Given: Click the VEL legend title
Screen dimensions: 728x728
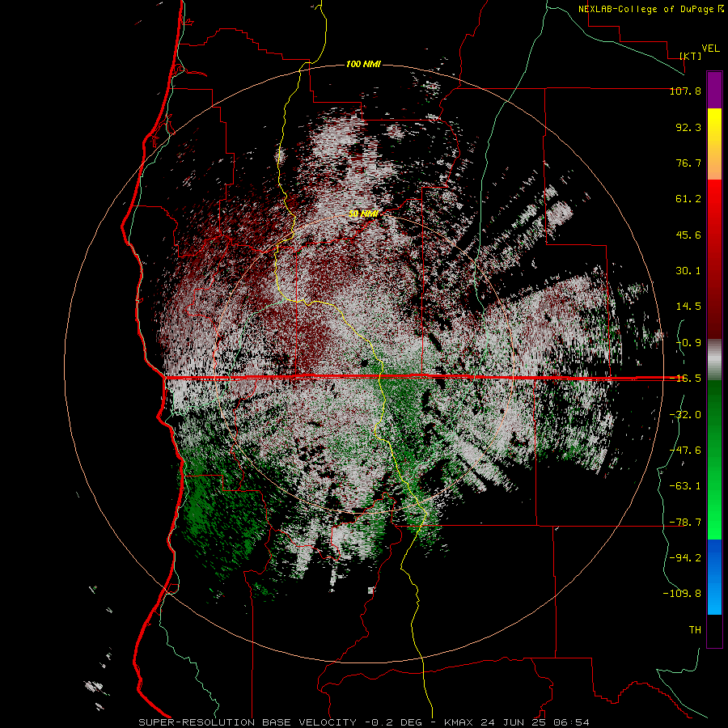Looking at the screenshot, I should [x=710, y=49].
